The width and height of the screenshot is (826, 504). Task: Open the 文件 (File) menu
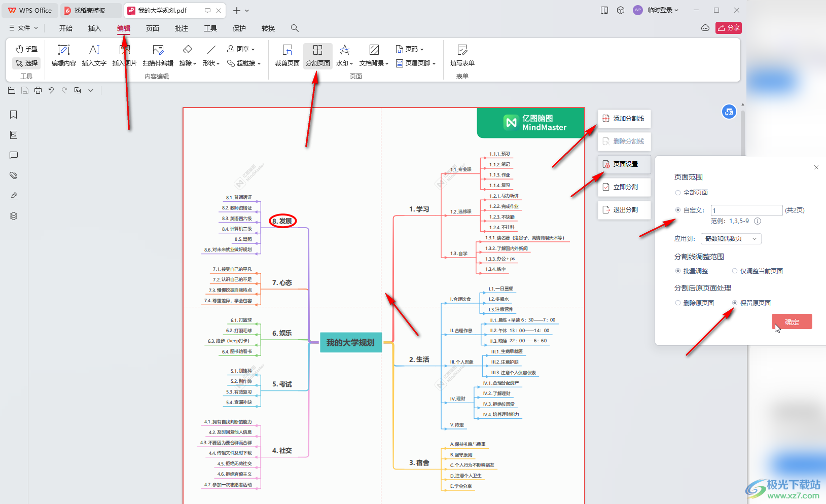tap(23, 28)
